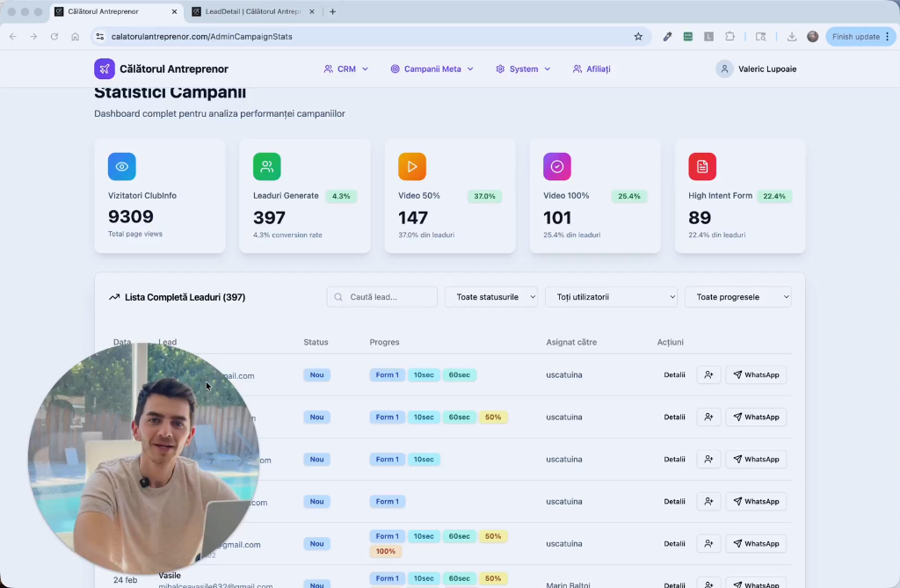This screenshot has width=900, height=588.
Task: Expand the Campanii Meta navigation menu
Action: click(432, 69)
